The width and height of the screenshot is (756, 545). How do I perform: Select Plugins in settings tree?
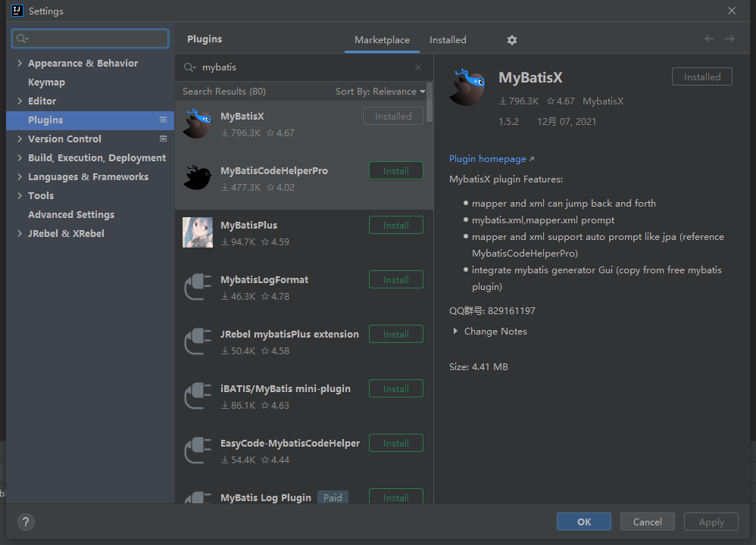pos(90,120)
